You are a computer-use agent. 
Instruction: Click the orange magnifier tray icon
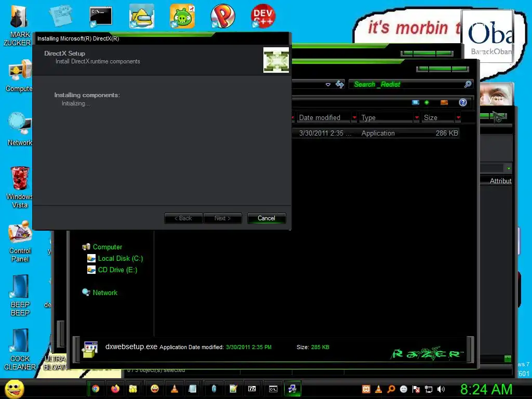point(391,389)
